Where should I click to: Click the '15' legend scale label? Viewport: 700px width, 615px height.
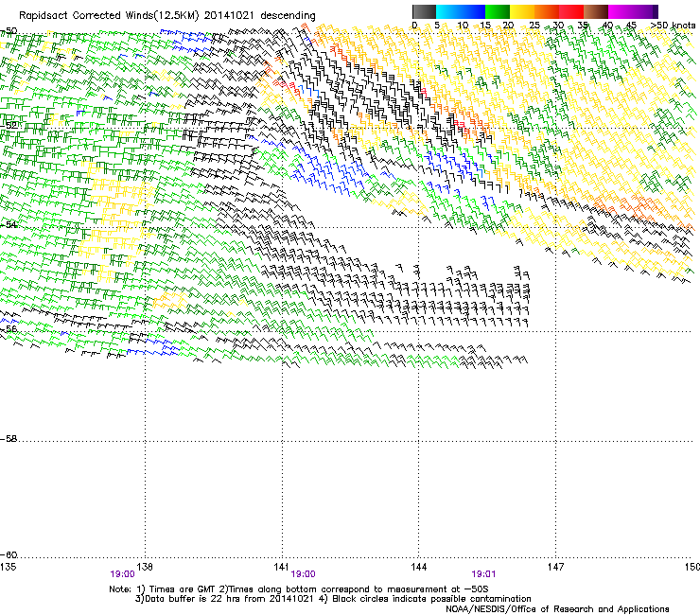pos(485,26)
